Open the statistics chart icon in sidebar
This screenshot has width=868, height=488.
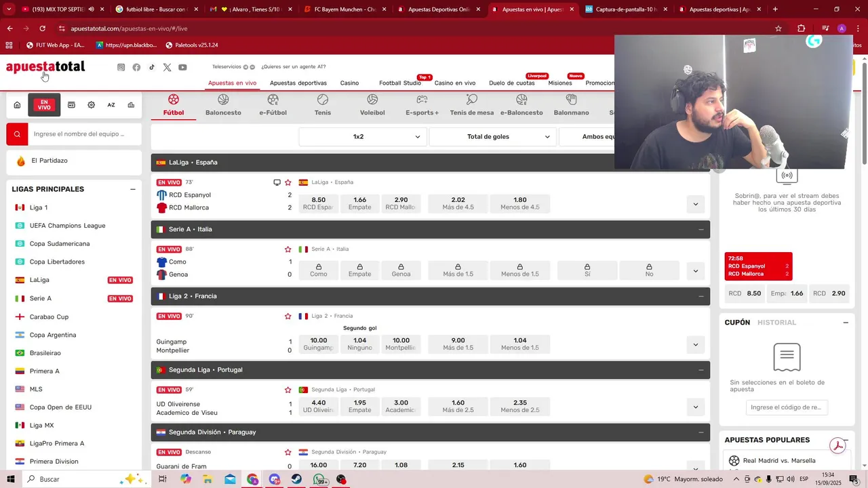point(131,105)
